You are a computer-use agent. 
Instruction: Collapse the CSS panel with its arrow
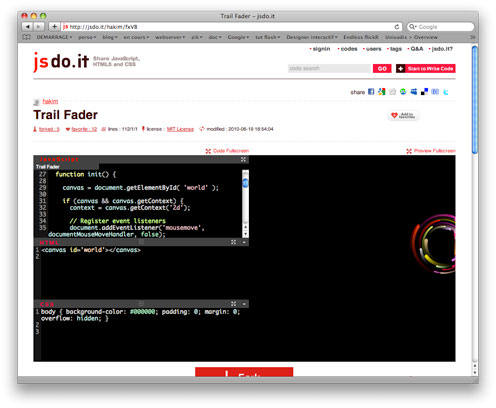tap(244, 304)
